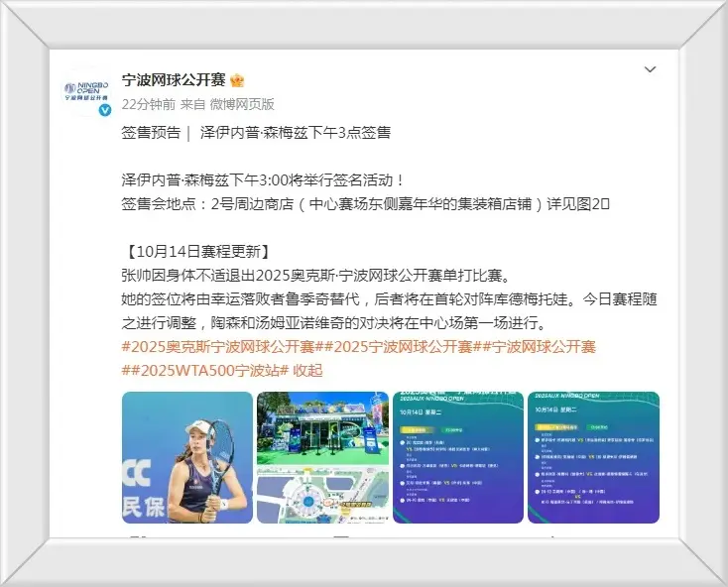728x587 pixels.
Task: Open the 微博网页版 source link
Action: point(242,104)
